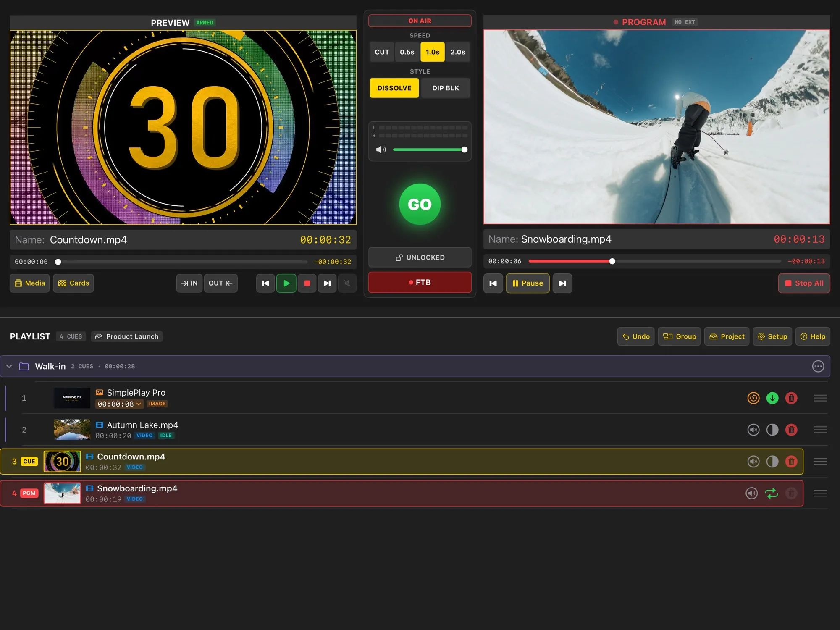The height and width of the screenshot is (630, 840).
Task: Click the Countdown.mp4 cue thumbnail
Action: point(62,462)
